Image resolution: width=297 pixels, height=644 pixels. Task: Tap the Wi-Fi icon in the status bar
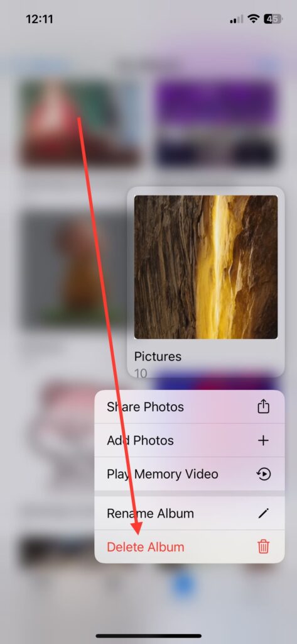click(254, 19)
